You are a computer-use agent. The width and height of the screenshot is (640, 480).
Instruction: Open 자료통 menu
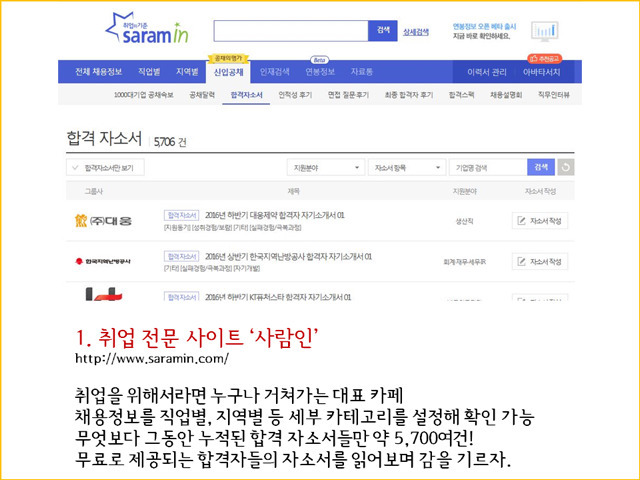(362, 72)
